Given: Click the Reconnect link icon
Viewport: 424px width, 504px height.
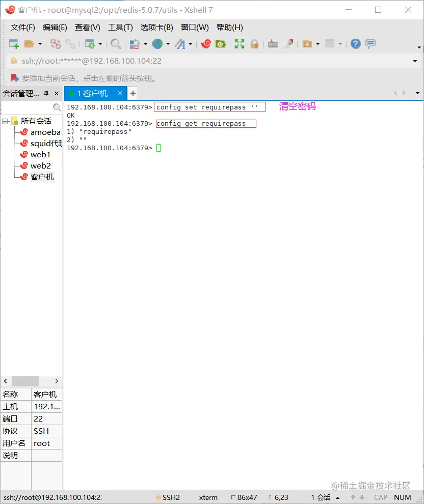Looking at the screenshot, I should 70,44.
